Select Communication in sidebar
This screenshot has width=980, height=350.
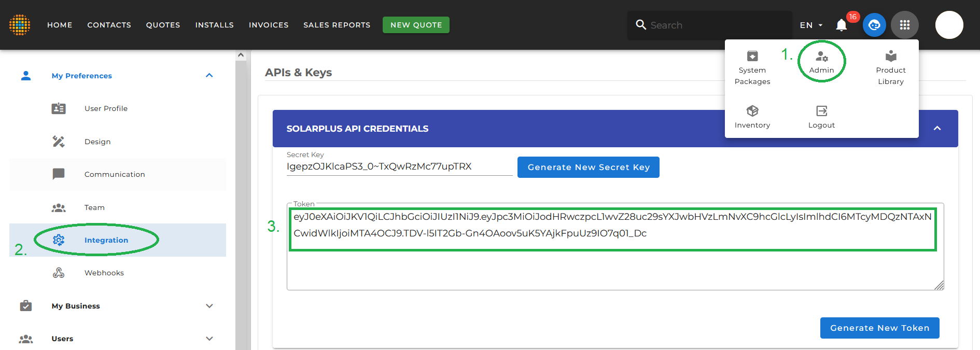[115, 174]
